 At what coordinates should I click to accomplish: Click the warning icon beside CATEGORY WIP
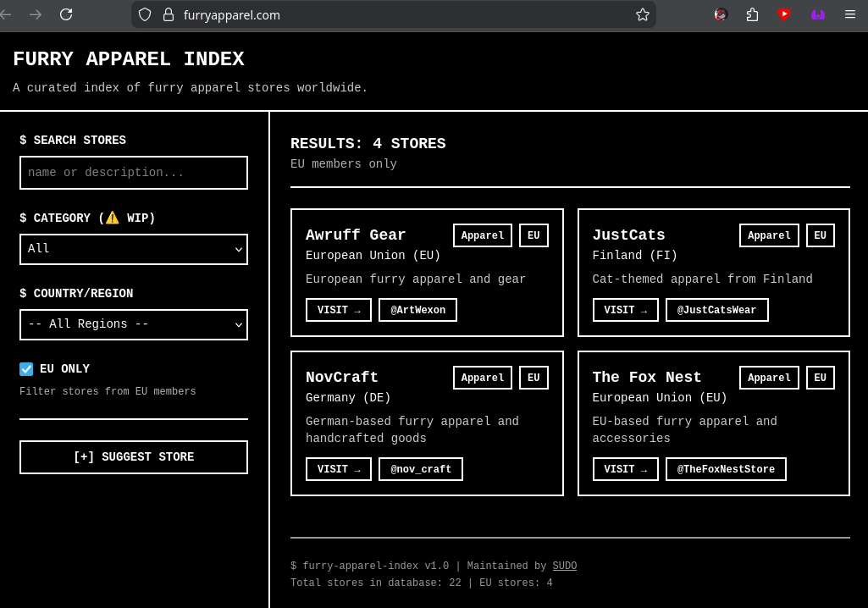[113, 218]
